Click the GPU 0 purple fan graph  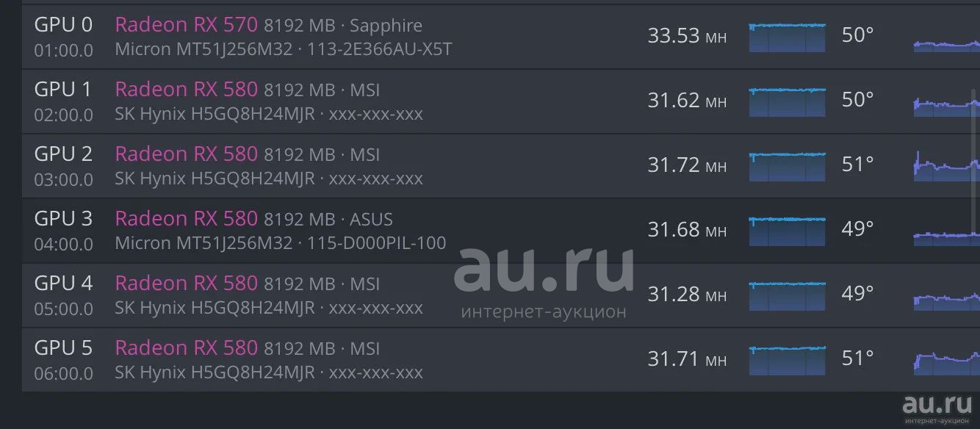pyautogui.click(x=946, y=44)
